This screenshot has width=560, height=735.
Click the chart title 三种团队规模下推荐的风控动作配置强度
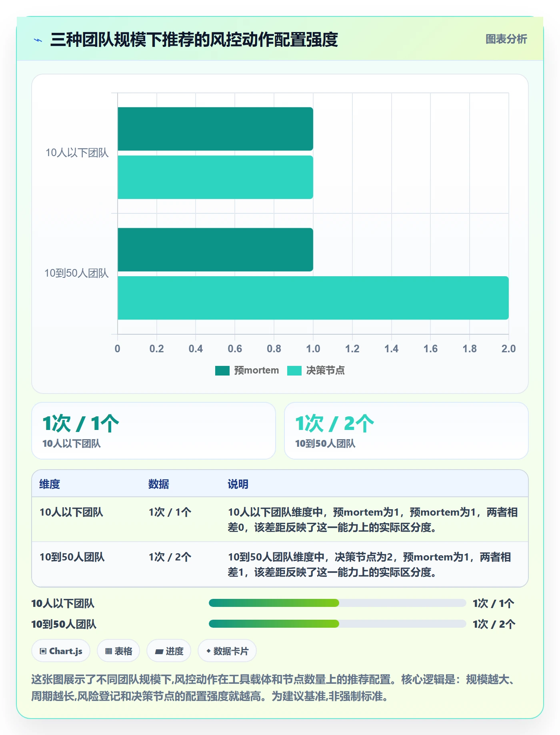(x=194, y=40)
